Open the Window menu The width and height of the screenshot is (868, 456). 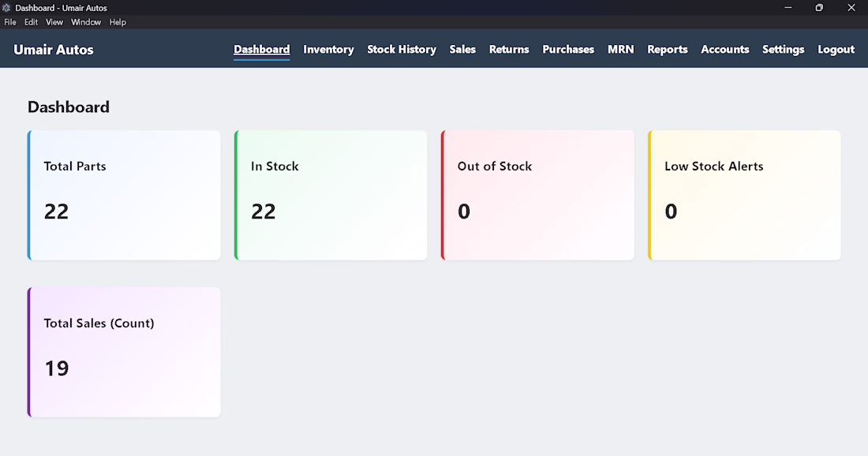point(86,22)
